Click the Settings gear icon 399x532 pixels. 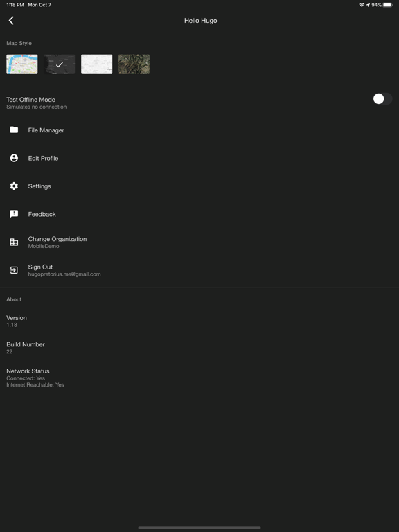coord(14,186)
